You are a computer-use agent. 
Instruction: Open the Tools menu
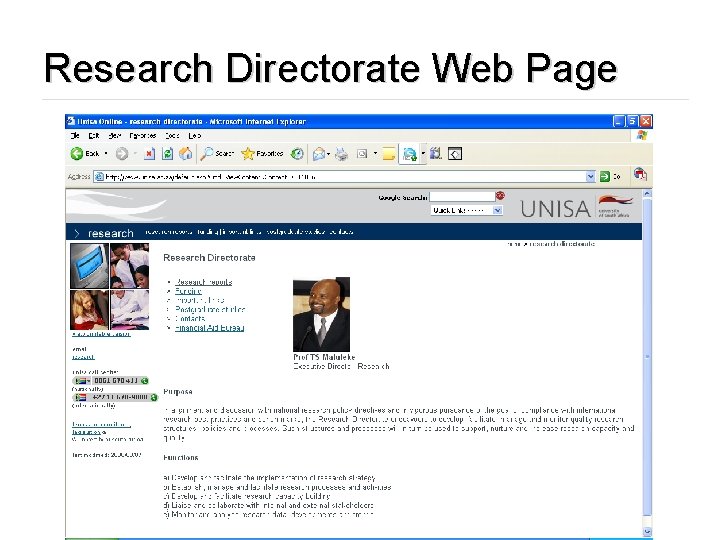coord(172,135)
